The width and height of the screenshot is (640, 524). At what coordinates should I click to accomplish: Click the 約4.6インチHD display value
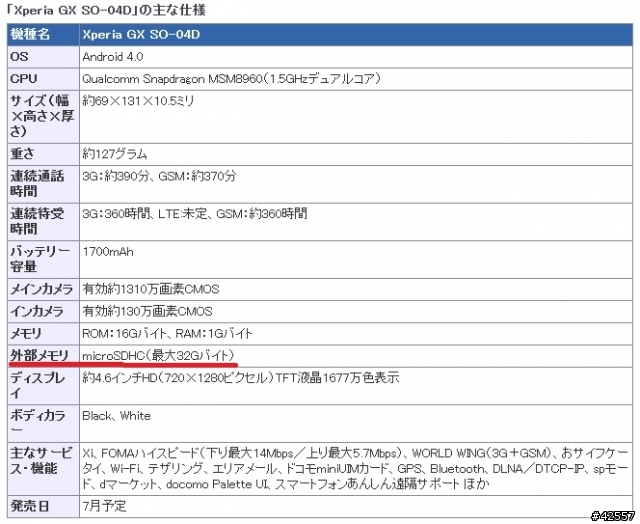(240, 378)
